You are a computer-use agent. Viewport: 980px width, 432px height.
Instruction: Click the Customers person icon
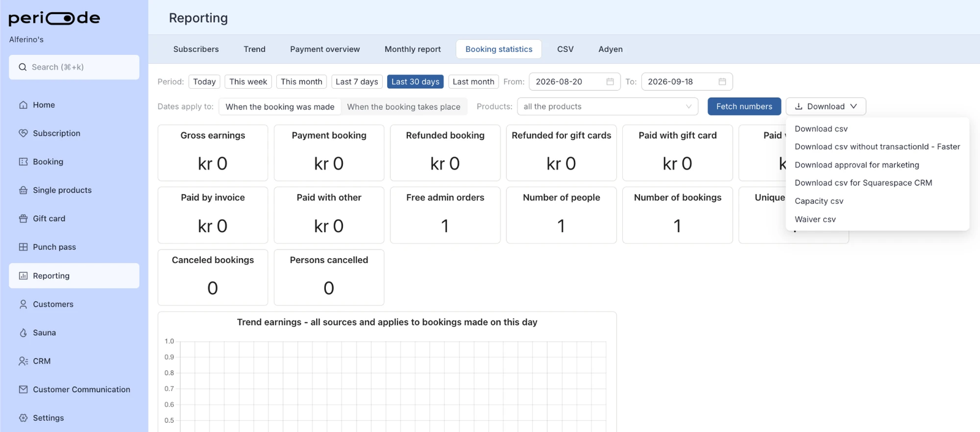click(23, 304)
